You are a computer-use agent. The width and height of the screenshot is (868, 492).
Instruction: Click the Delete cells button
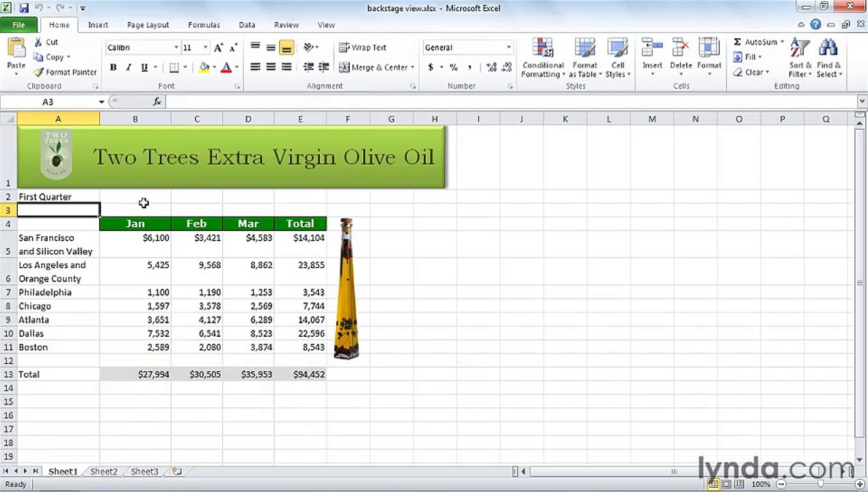(x=681, y=57)
